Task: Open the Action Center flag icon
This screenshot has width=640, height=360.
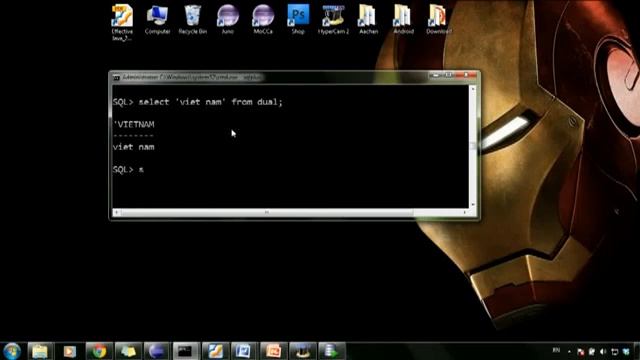Action: pyautogui.click(x=580, y=351)
